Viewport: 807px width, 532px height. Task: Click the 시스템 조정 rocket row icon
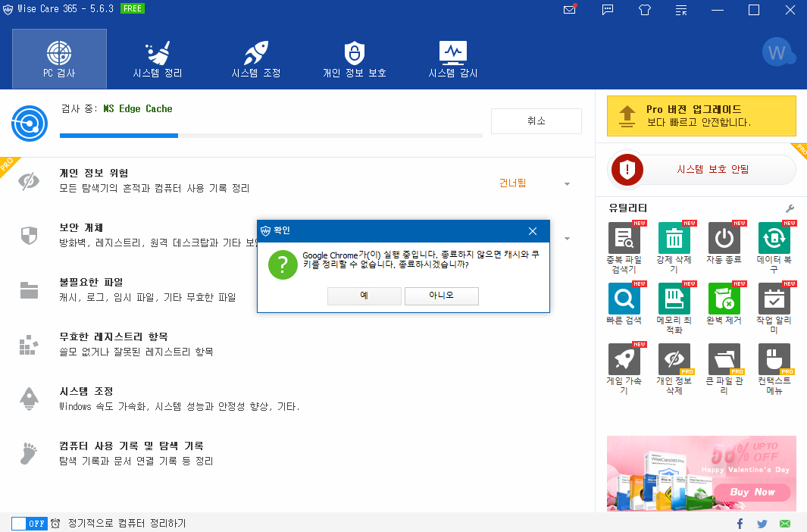click(x=29, y=399)
